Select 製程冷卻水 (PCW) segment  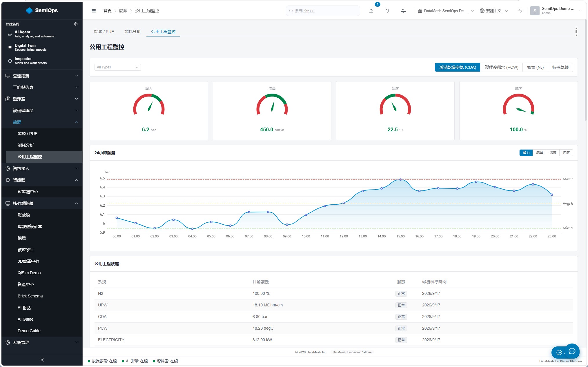pos(501,67)
